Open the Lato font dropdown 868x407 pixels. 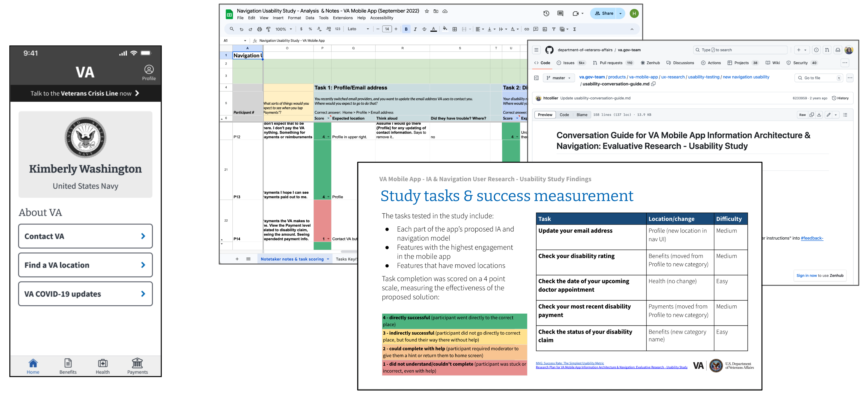358,29
